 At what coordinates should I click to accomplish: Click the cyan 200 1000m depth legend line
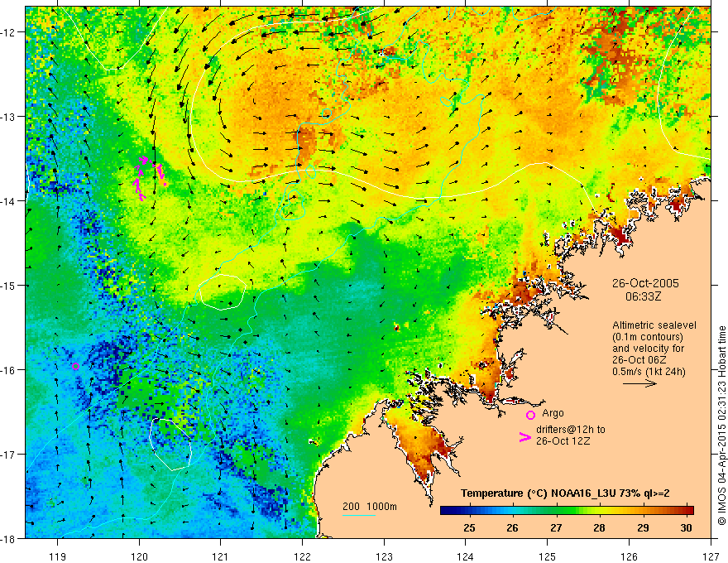click(x=359, y=515)
